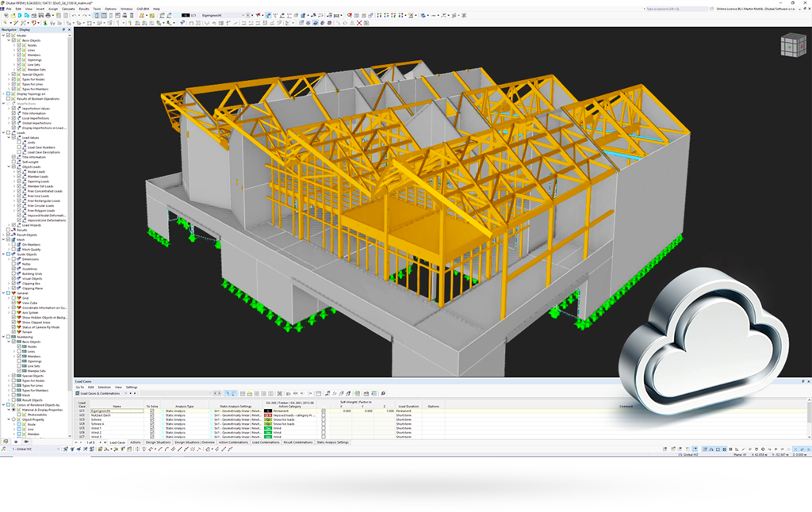Image resolution: width=812 pixels, height=512 pixels.
Task: Close the Navigator - Display panel
Action: click(70, 29)
